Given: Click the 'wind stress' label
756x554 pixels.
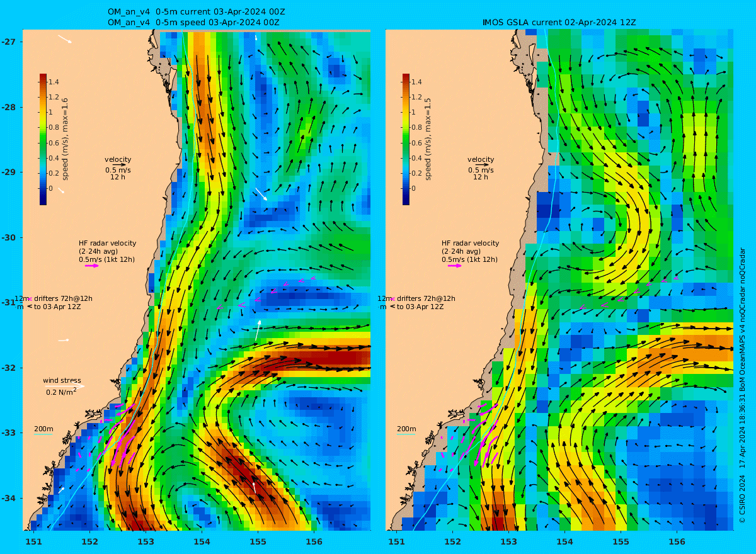Looking at the screenshot, I should pyautogui.click(x=62, y=380).
